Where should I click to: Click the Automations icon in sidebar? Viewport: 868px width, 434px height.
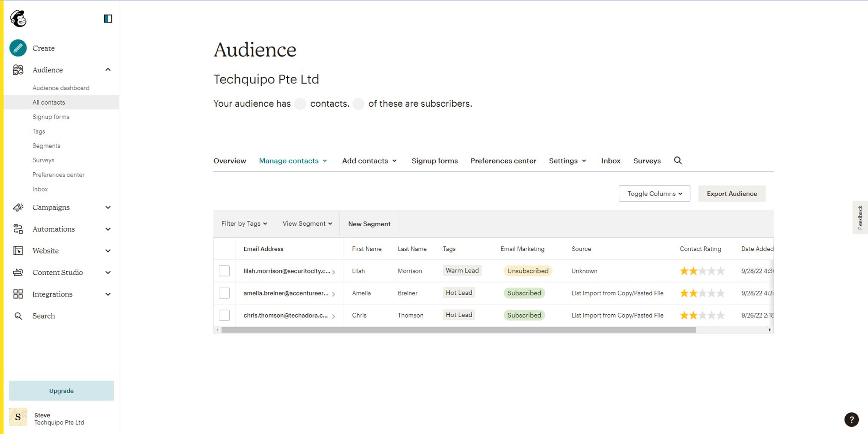[x=18, y=229]
